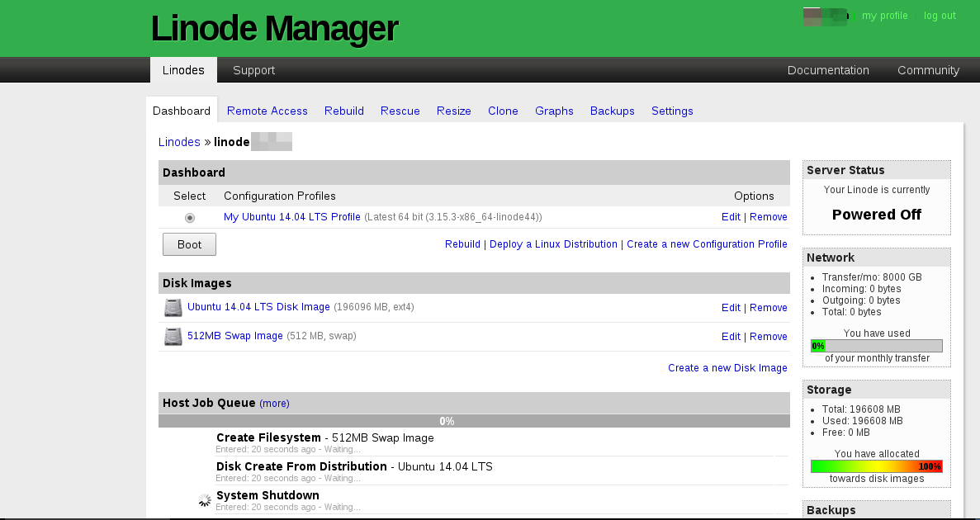Click the Linodes breadcrumb link
The width and height of the screenshot is (980, 520).
click(x=179, y=142)
